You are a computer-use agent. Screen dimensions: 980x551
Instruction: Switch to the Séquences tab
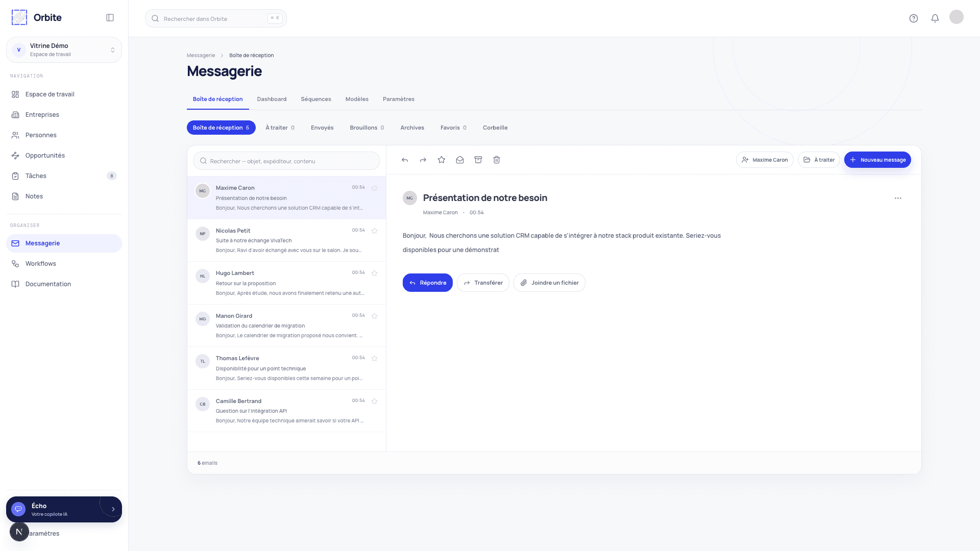tap(316, 99)
